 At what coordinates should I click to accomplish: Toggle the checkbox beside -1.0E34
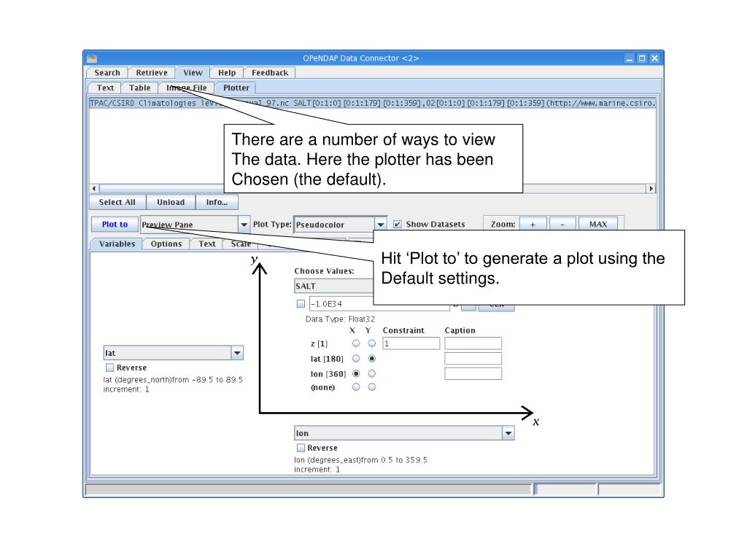tap(301, 304)
